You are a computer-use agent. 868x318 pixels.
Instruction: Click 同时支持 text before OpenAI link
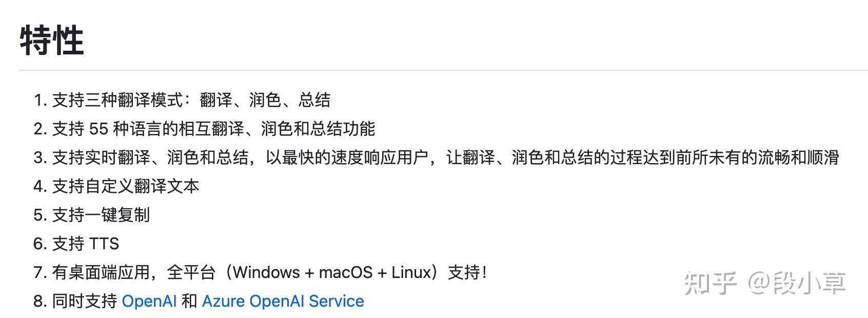point(85,301)
